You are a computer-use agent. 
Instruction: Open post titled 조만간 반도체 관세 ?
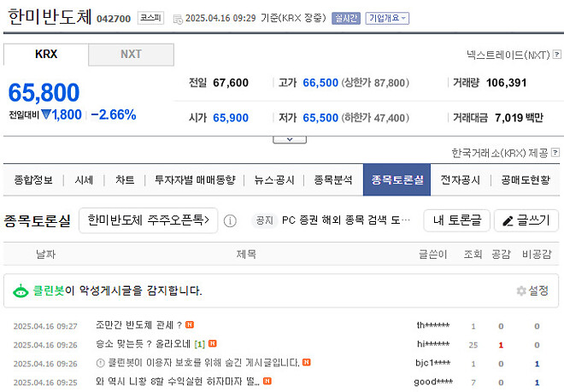point(138,325)
